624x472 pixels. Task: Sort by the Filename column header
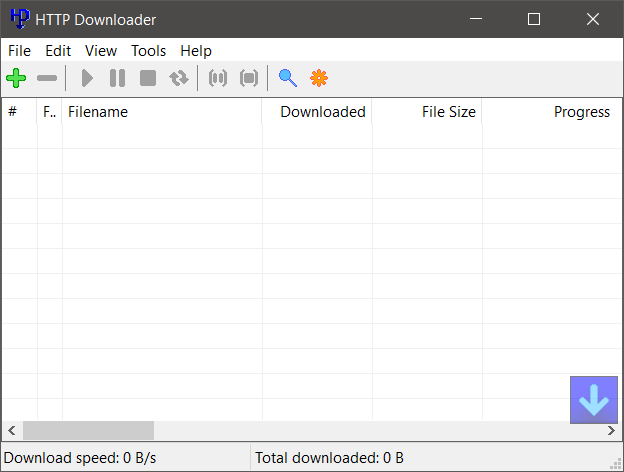(x=162, y=111)
